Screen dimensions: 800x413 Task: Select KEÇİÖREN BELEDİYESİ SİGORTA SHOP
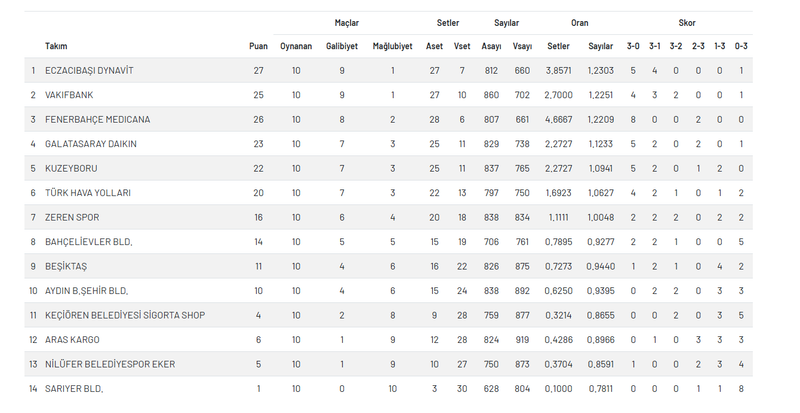point(125,316)
